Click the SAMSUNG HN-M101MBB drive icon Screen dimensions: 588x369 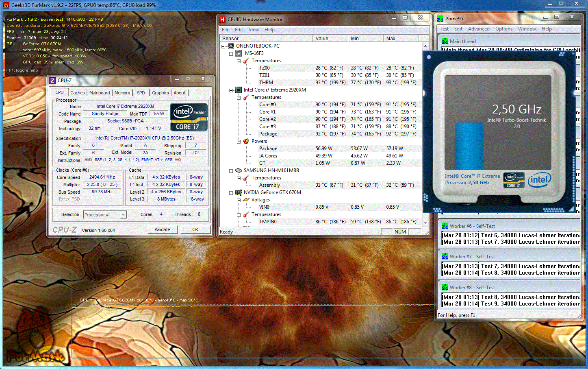pos(239,170)
